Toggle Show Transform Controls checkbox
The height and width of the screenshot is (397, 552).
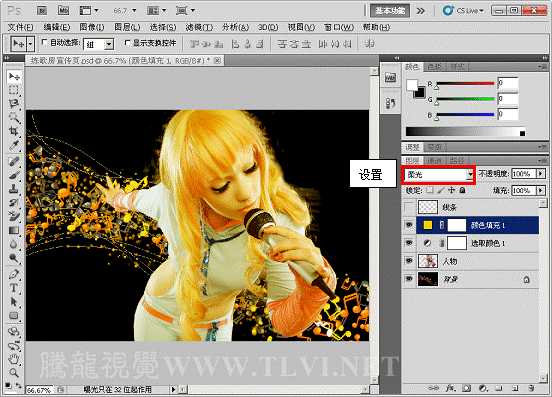click(127, 43)
